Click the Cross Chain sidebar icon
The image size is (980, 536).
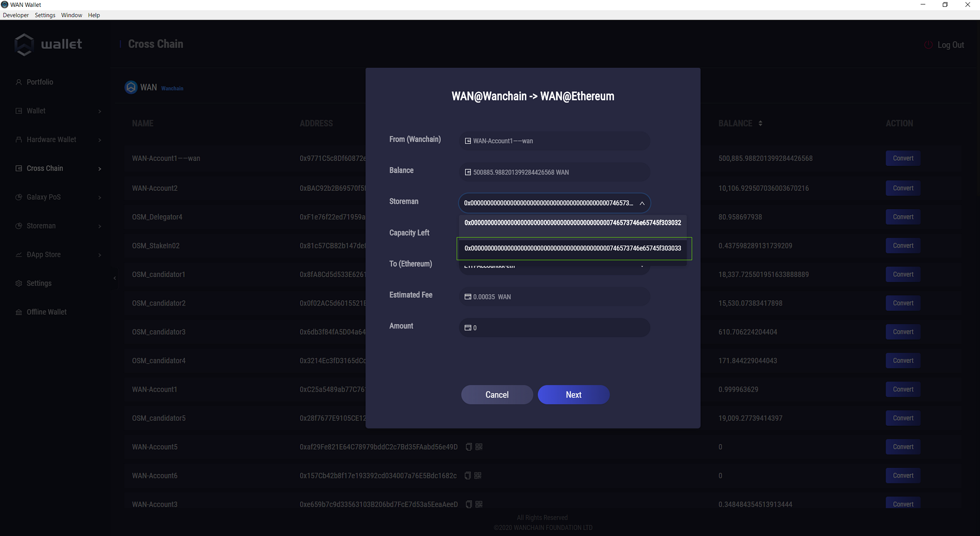19,168
